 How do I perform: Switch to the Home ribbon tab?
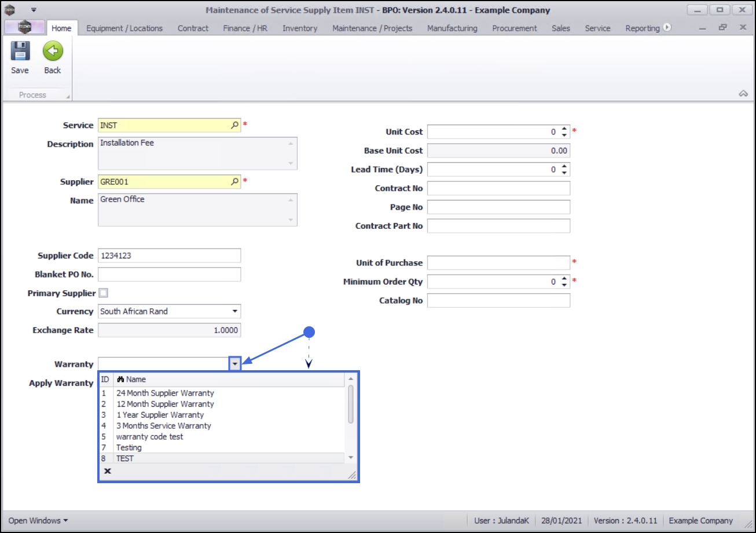click(x=61, y=28)
